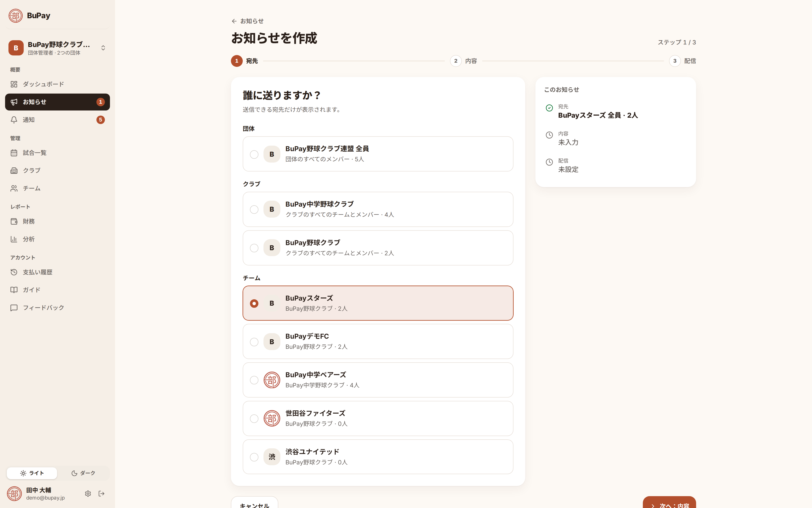The image size is (812, 508).
Task: Click the people icon for チーム
Action: coord(14,188)
